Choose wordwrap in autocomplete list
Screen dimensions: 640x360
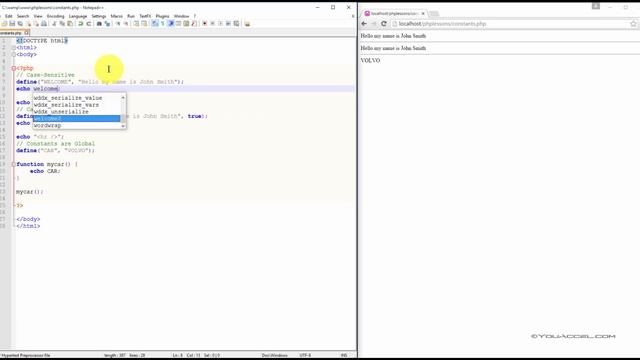pyautogui.click(x=77, y=125)
